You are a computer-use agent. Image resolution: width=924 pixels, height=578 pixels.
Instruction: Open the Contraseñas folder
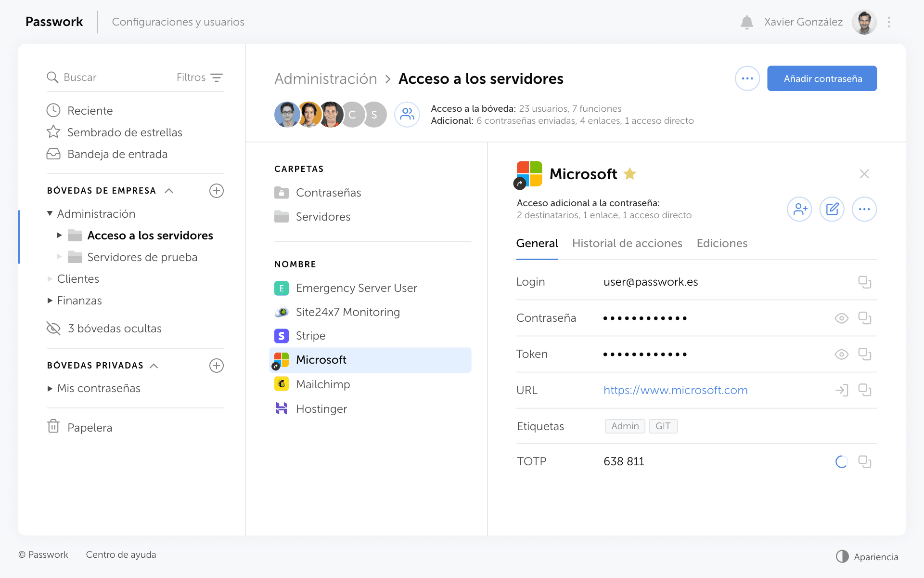tap(318, 193)
